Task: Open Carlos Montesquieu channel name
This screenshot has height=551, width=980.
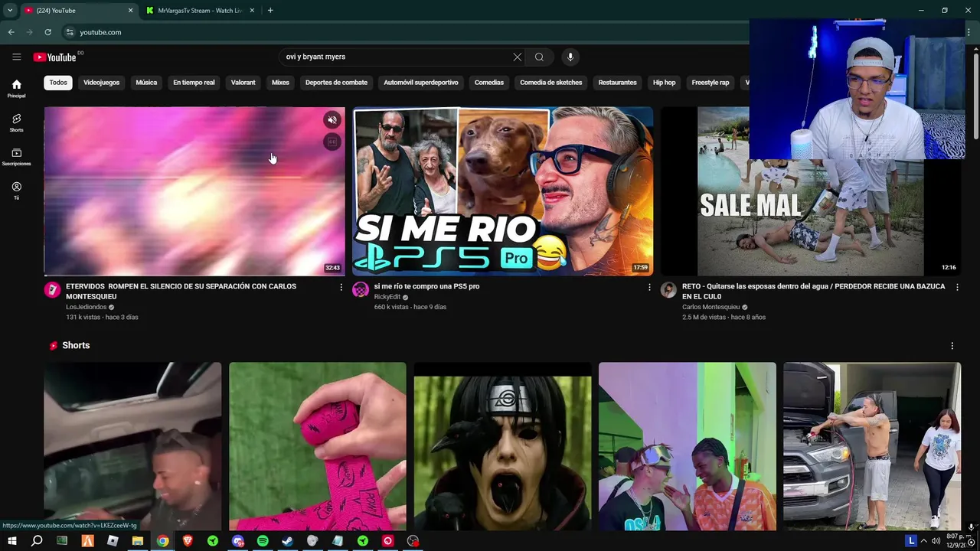Action: coord(710,307)
